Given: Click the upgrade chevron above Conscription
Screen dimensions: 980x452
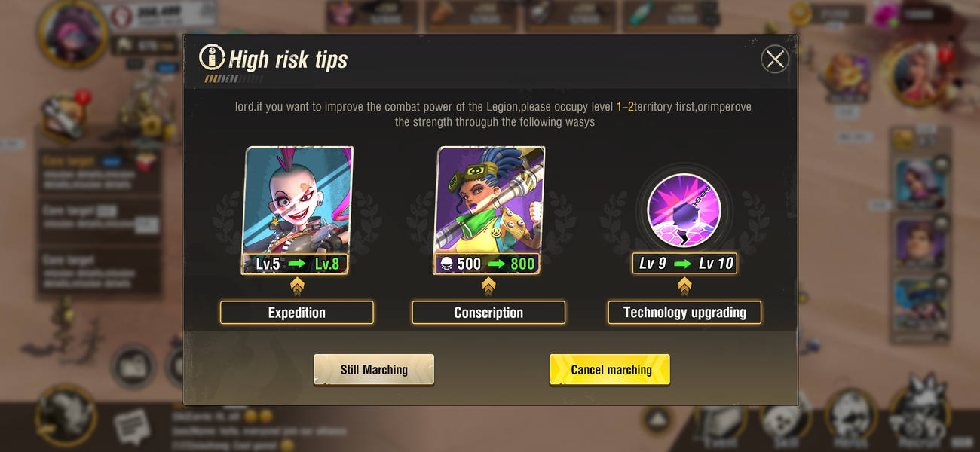Looking at the screenshot, I should [x=488, y=286].
